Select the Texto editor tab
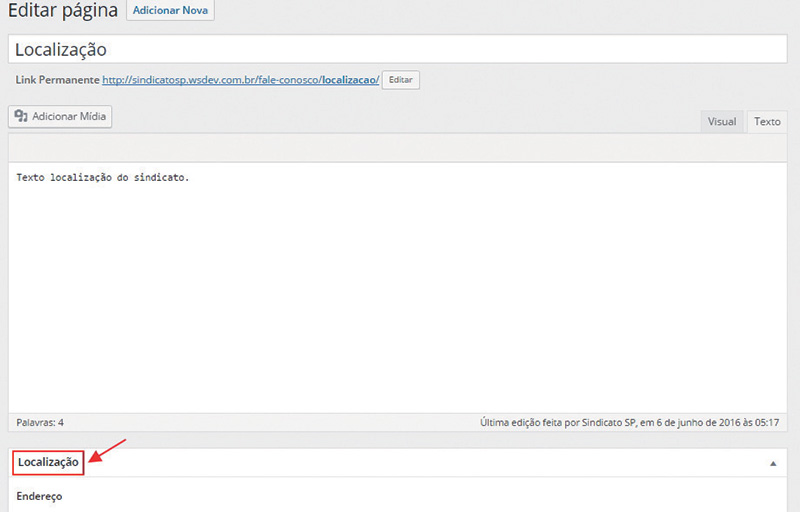The width and height of the screenshot is (800, 512). point(767,121)
